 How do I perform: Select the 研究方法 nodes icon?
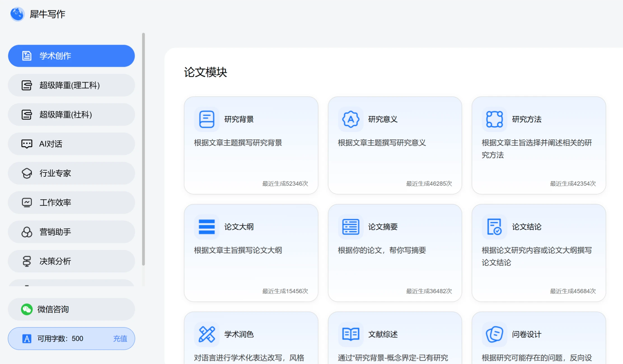pyautogui.click(x=494, y=119)
